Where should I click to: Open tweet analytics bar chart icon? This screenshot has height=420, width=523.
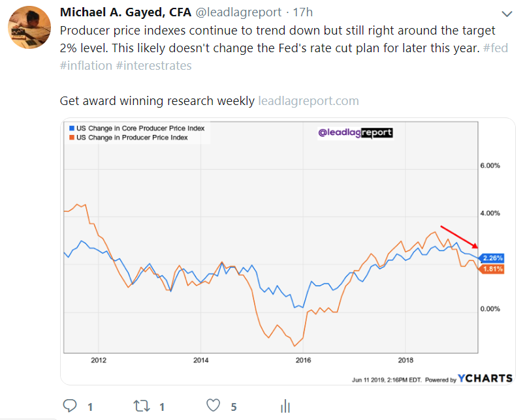click(285, 406)
